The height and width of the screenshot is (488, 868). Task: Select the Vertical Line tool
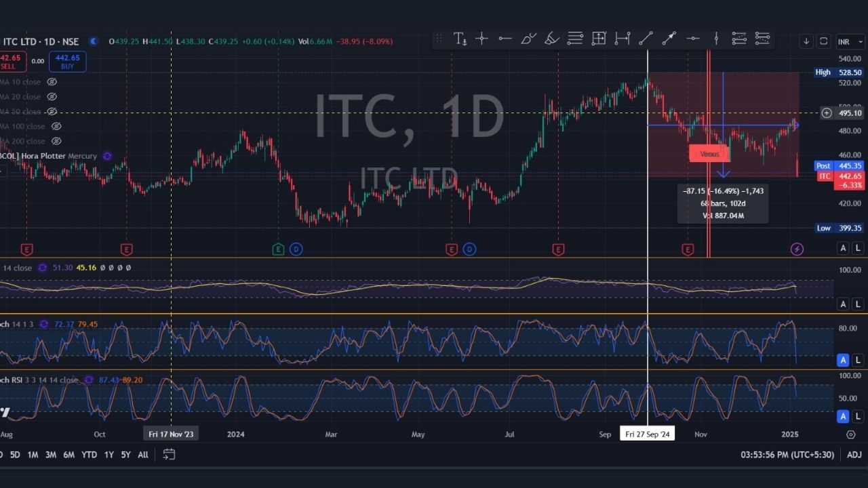(x=716, y=39)
